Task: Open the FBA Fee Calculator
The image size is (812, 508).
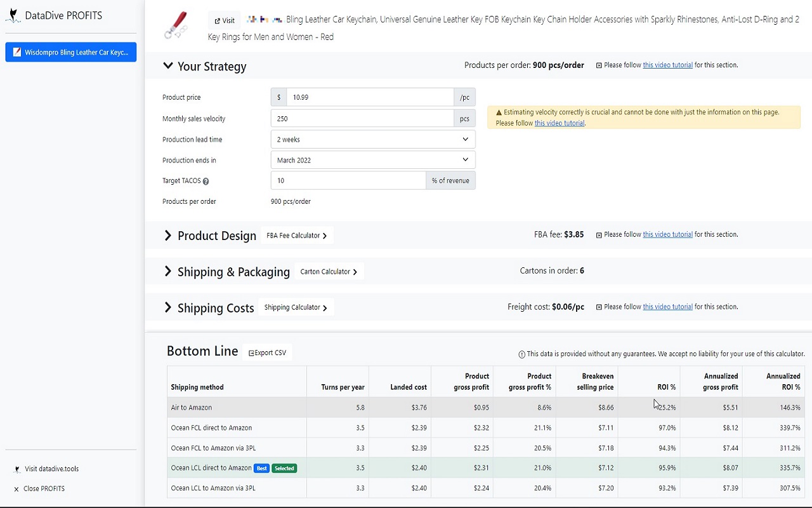Action: [296, 236]
